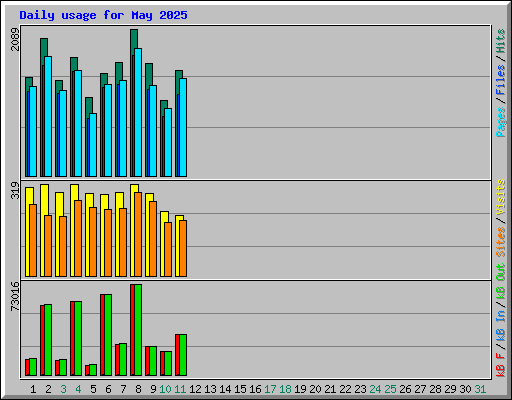Click green day 11 axis label
Screen dimensions: 512x400
point(180,389)
